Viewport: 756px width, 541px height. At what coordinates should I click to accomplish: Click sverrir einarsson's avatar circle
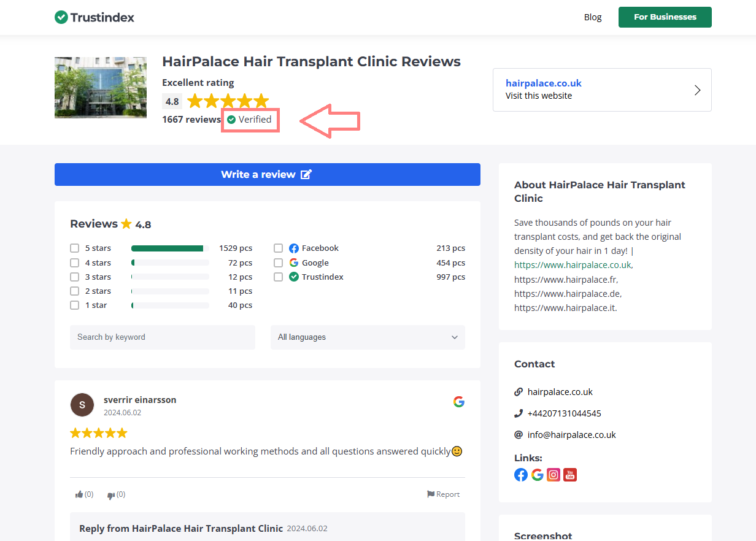coord(82,405)
